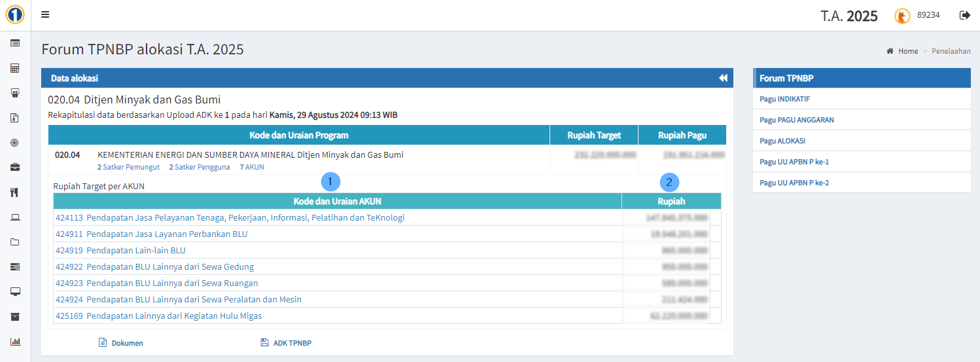Screen dimensions: 980x362
Task: Collapse the Data alokasi panel
Action: [723, 78]
